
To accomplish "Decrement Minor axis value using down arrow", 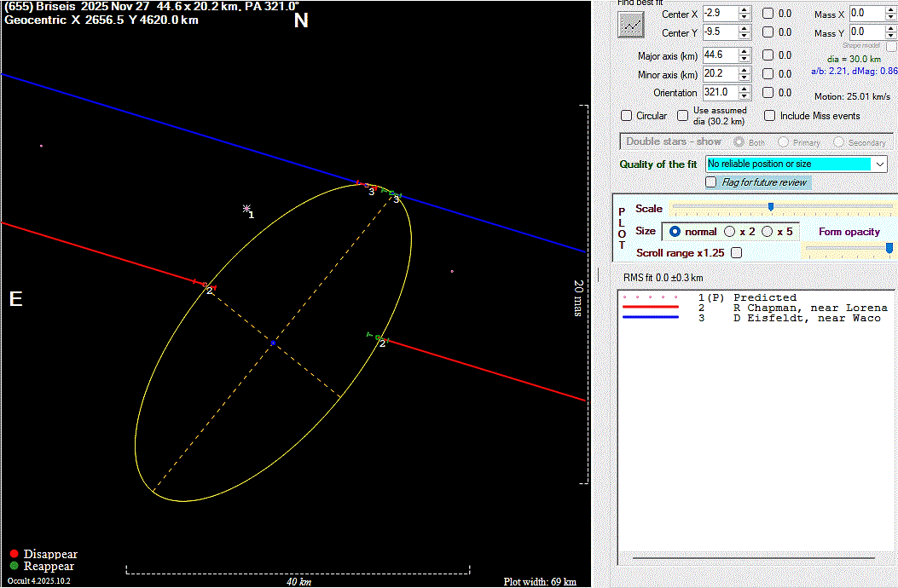I will (x=744, y=78).
